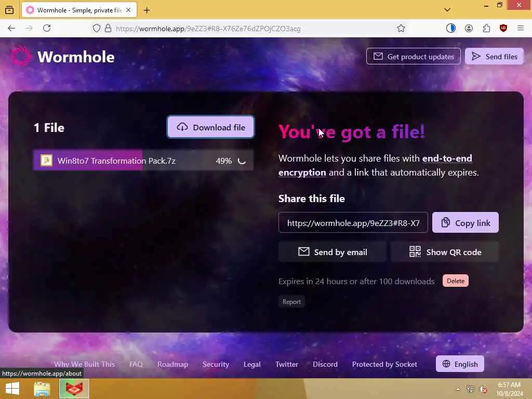532x399 pixels.
Task: Click the pink Delete button
Action: 455,281
